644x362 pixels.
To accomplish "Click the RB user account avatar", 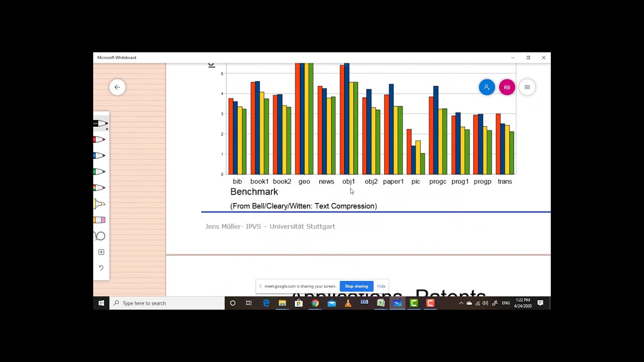I will (x=507, y=87).
